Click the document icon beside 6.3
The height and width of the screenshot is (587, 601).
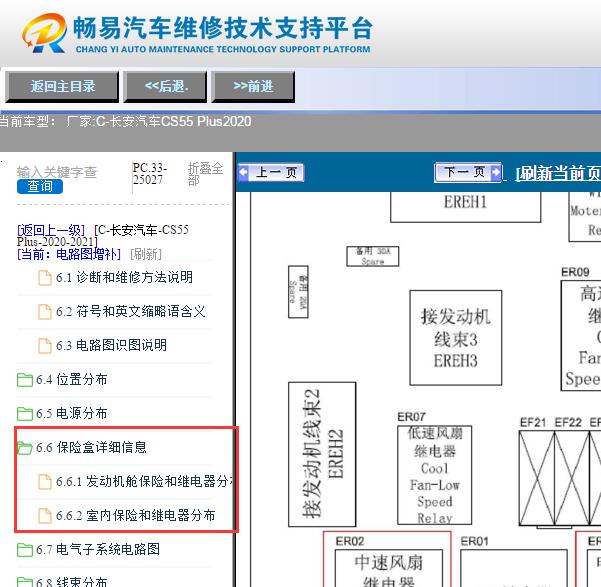(x=45, y=345)
